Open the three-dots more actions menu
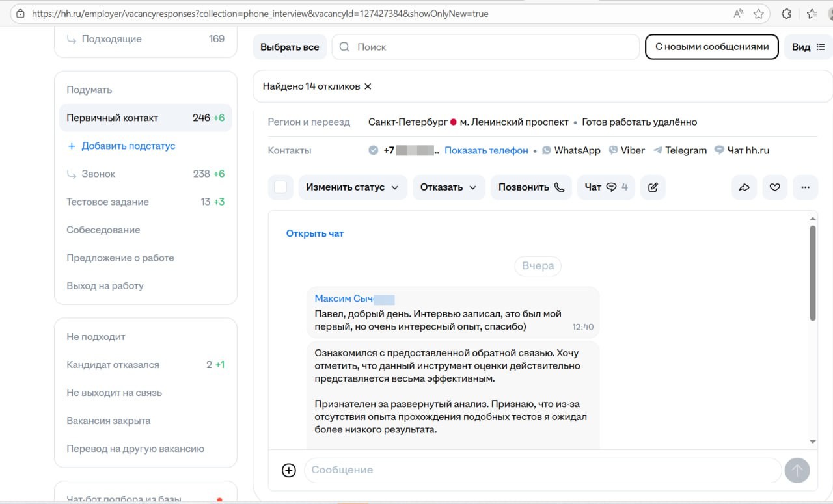Image resolution: width=833 pixels, height=504 pixels. [805, 187]
